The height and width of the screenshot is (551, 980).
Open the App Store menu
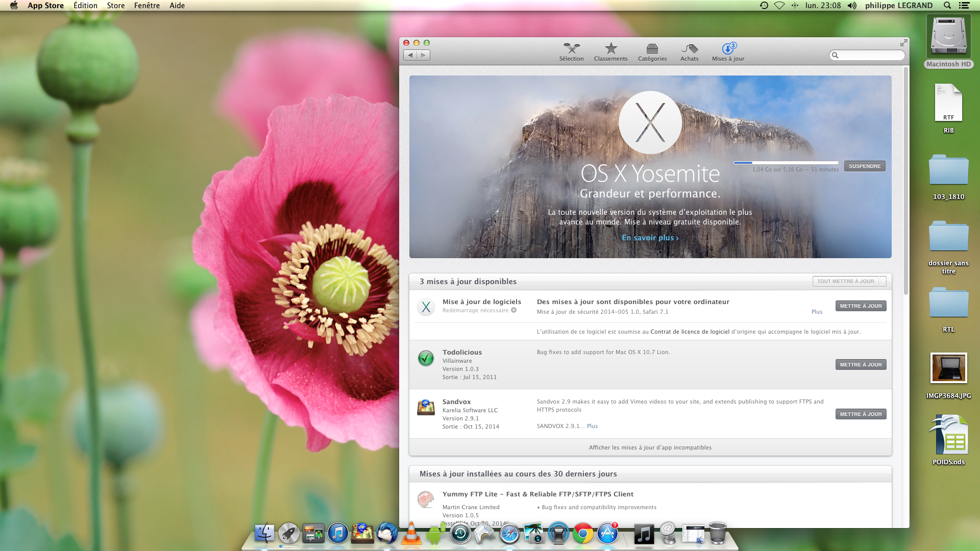pyautogui.click(x=45, y=6)
